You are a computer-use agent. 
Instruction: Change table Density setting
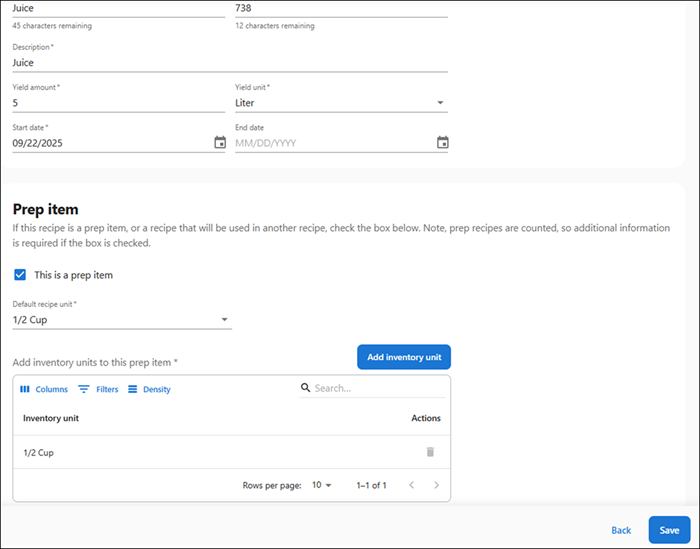[x=148, y=389]
